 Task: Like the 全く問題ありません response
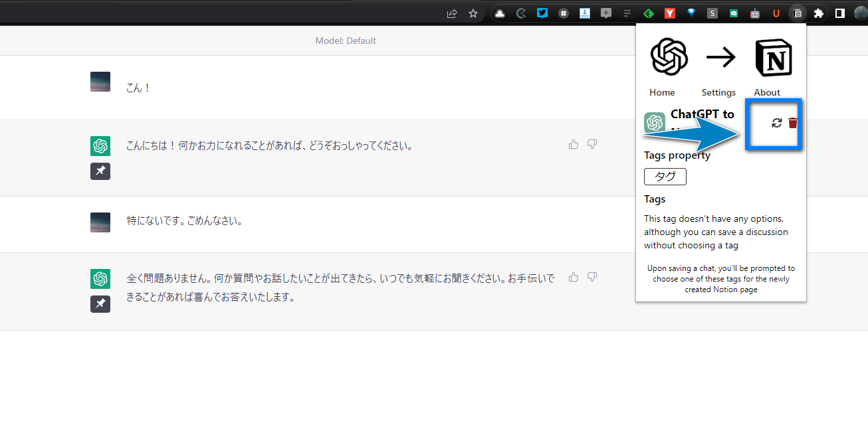click(574, 277)
